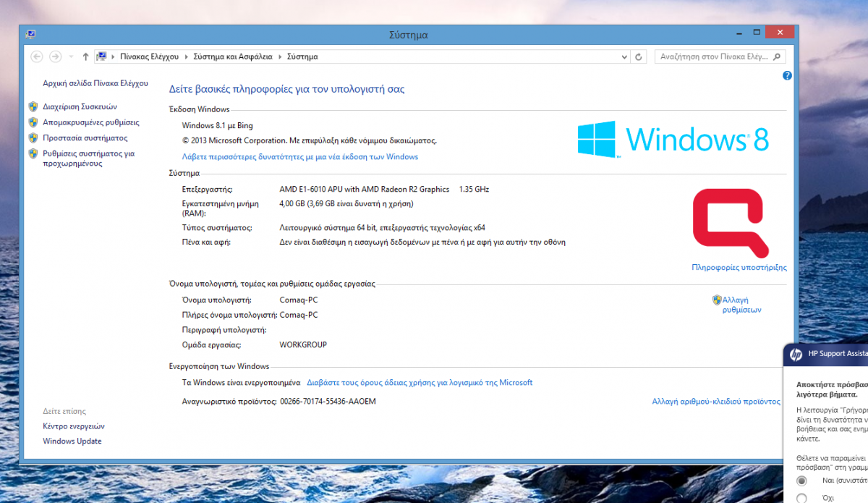Open Προστασία συστήματος

(x=85, y=138)
